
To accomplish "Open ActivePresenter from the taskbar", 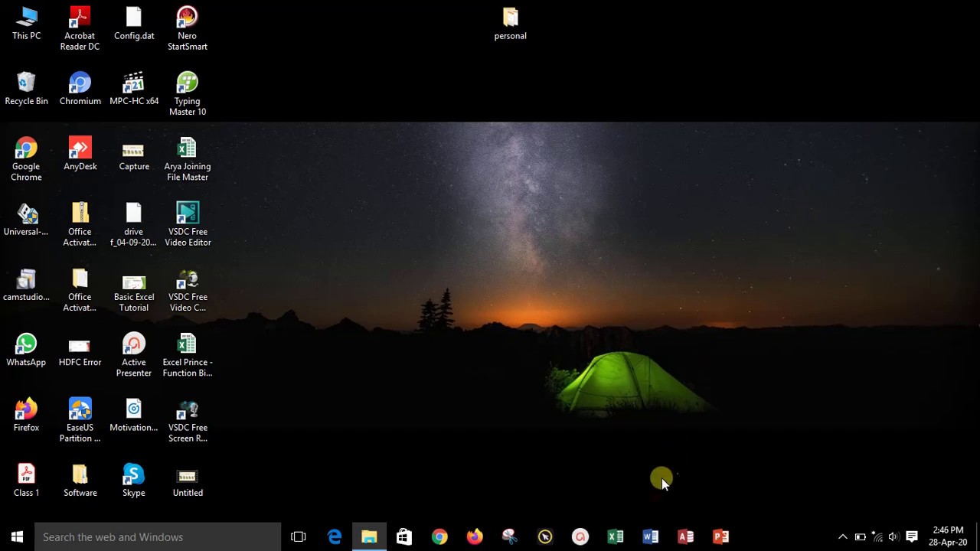I will [580, 536].
